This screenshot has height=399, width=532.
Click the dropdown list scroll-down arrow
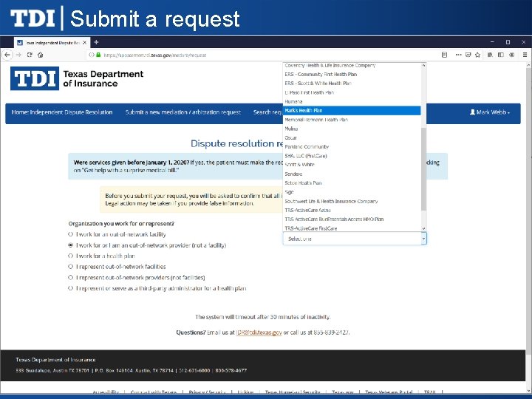point(423,228)
